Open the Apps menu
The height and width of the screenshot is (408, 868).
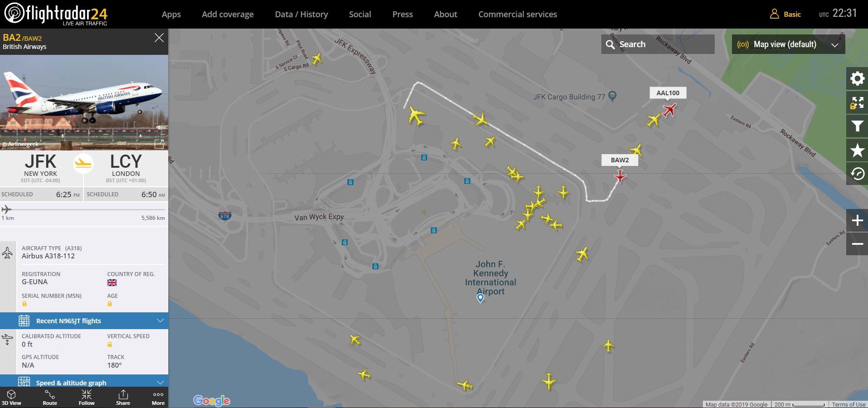pos(171,14)
